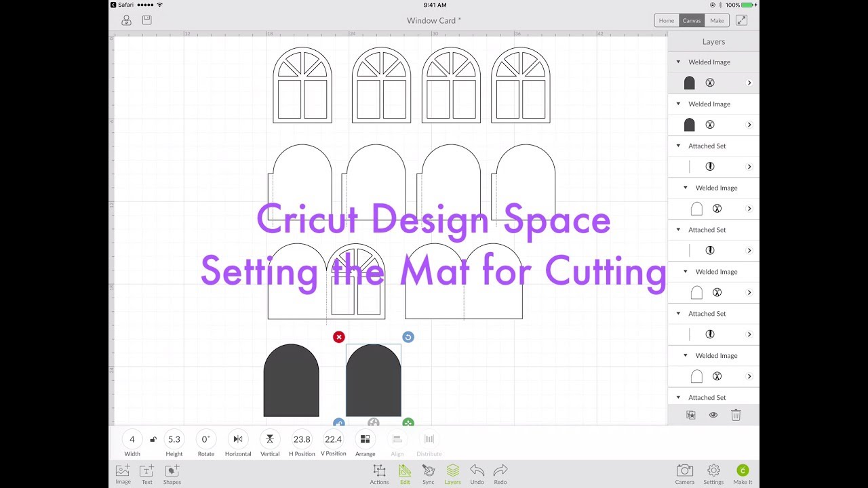868x488 pixels.
Task: Tap the blue rotate handle on the selected shape
Action: pyautogui.click(x=408, y=337)
